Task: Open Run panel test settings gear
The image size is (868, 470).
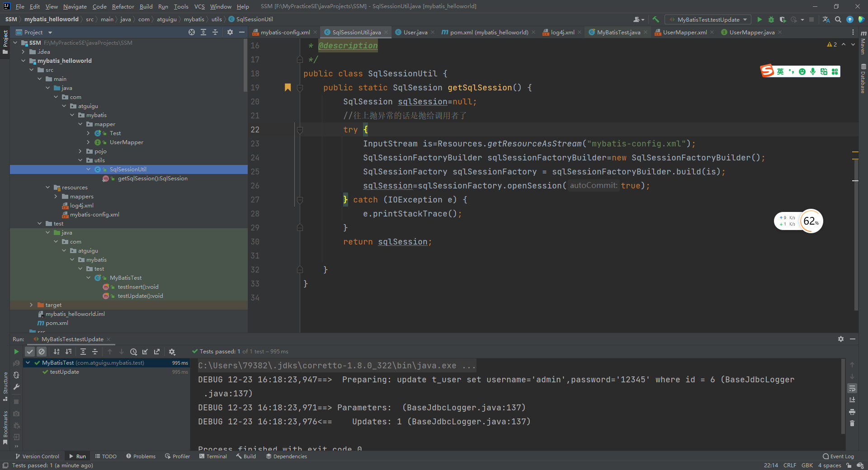Action: [172, 352]
